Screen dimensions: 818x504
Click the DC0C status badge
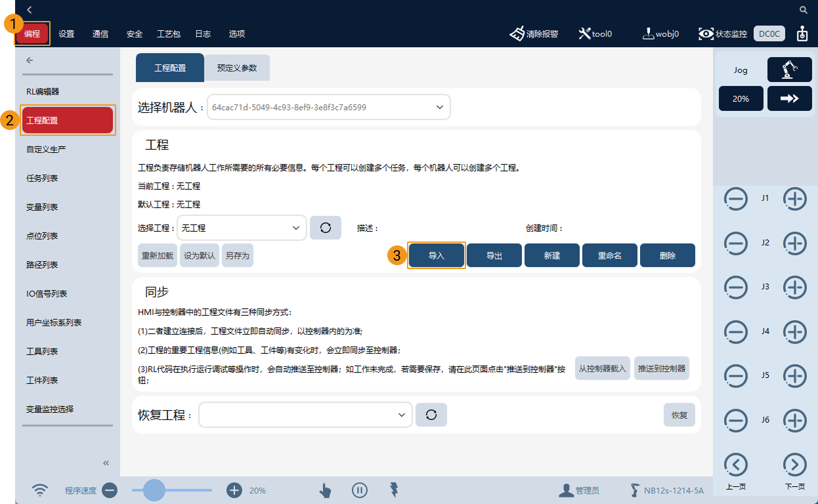pyautogui.click(x=769, y=33)
